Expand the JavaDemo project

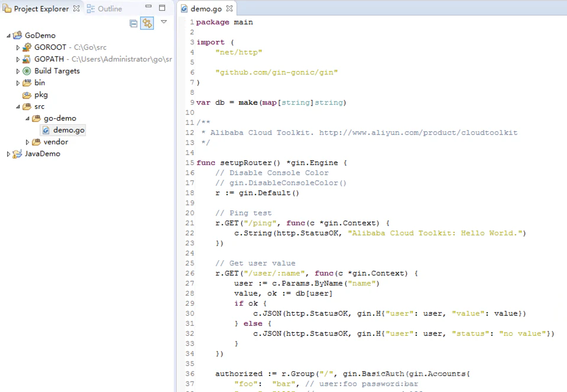[8, 154]
